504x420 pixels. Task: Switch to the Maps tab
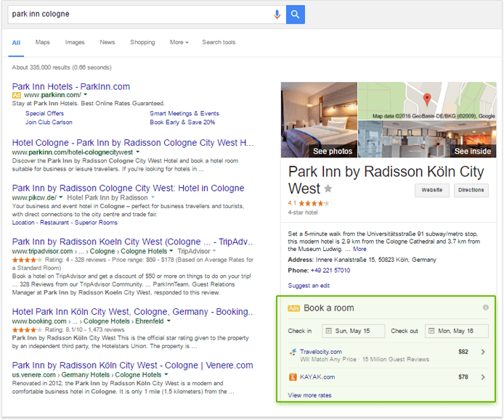point(42,42)
